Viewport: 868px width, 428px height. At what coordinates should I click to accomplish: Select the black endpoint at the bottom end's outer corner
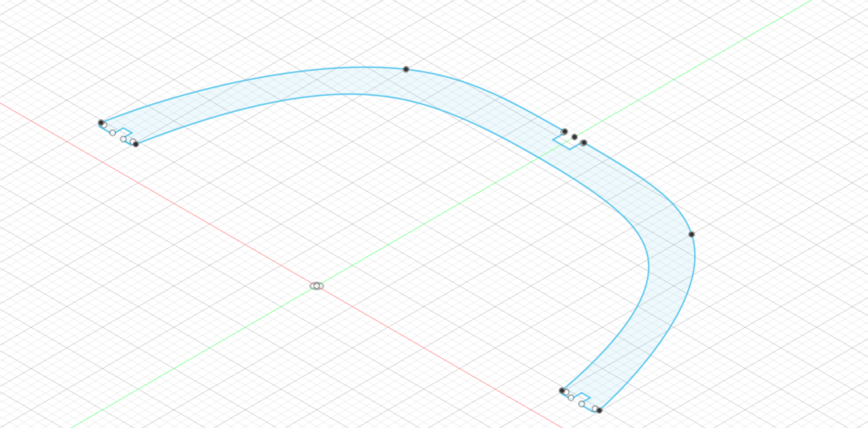[599, 410]
